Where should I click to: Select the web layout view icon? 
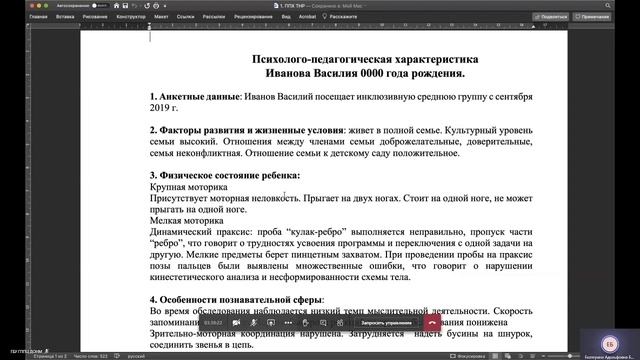click(508, 356)
